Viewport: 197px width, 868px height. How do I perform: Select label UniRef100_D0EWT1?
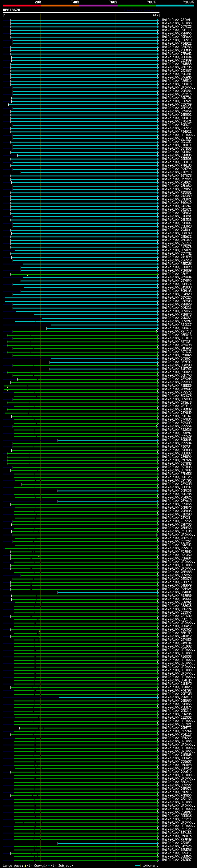(176, 118)
